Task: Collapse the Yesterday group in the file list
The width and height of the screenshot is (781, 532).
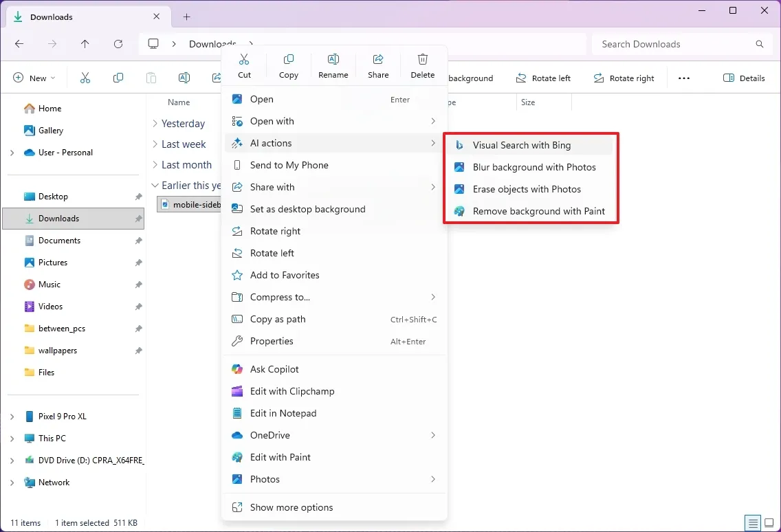Action: click(x=155, y=124)
